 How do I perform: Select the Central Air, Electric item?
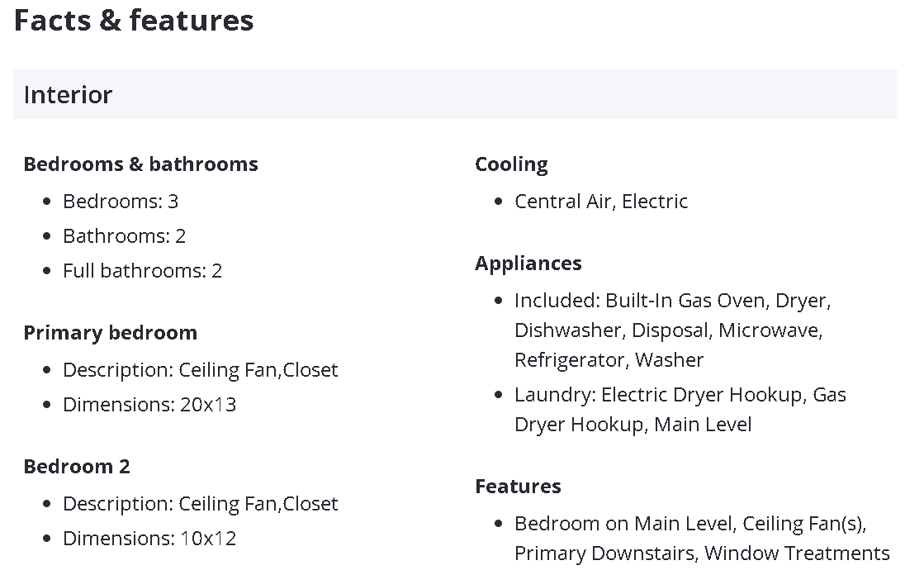click(x=600, y=201)
